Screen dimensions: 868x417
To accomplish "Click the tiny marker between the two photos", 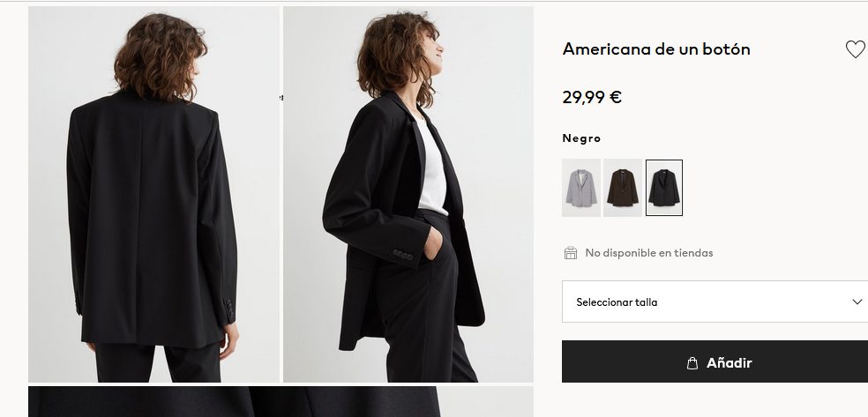I will tap(281, 98).
